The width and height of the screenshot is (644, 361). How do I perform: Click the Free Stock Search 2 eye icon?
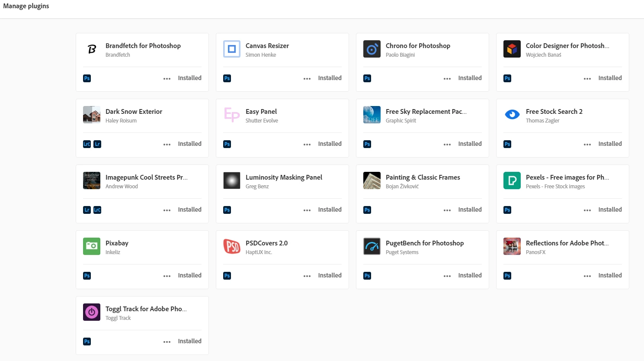[x=512, y=115]
